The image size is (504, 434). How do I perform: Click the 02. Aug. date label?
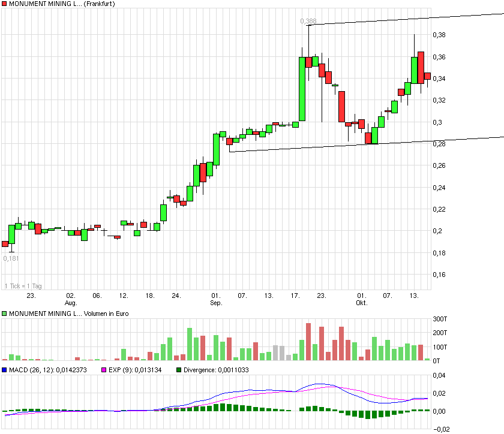[x=71, y=299]
